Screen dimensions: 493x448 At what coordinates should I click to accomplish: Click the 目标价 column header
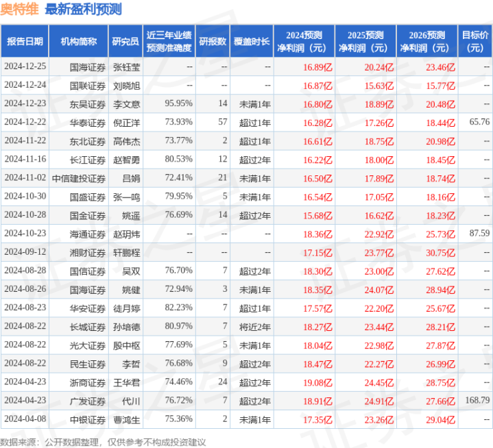tap(475, 42)
